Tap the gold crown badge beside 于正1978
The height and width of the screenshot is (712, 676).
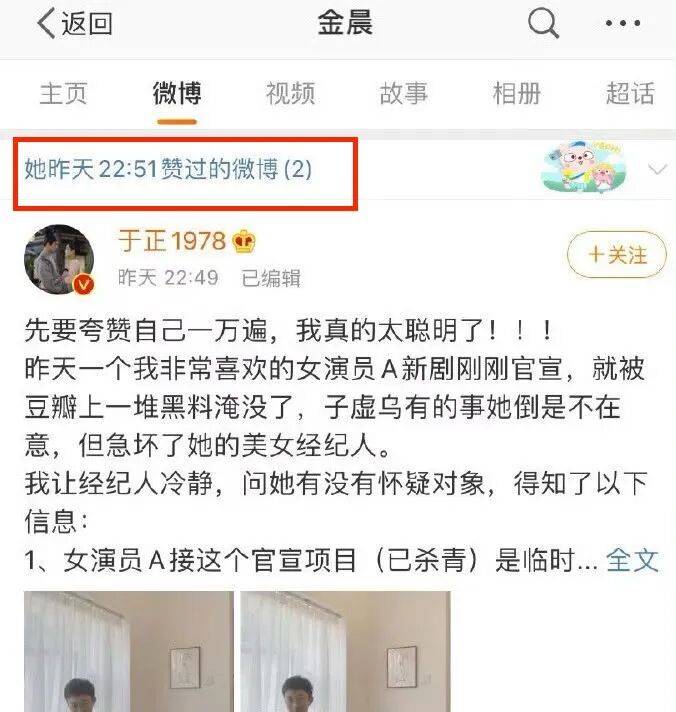pos(244,241)
